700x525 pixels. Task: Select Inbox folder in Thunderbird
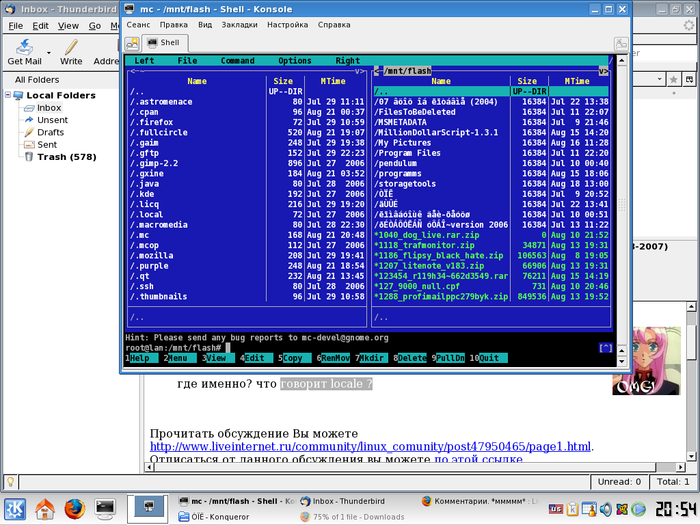click(49, 108)
